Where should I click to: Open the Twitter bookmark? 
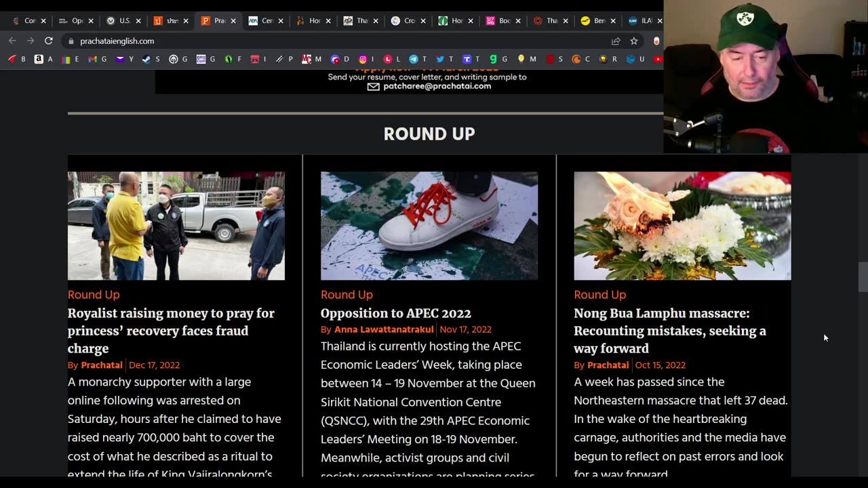pos(444,59)
